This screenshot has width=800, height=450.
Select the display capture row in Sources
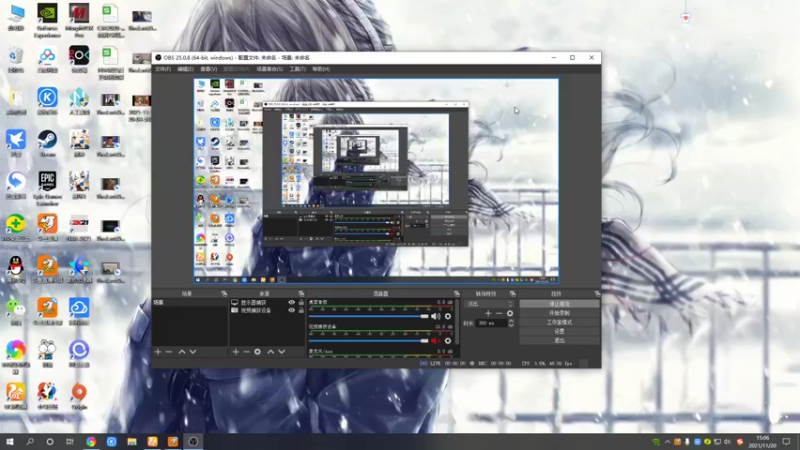267,303
